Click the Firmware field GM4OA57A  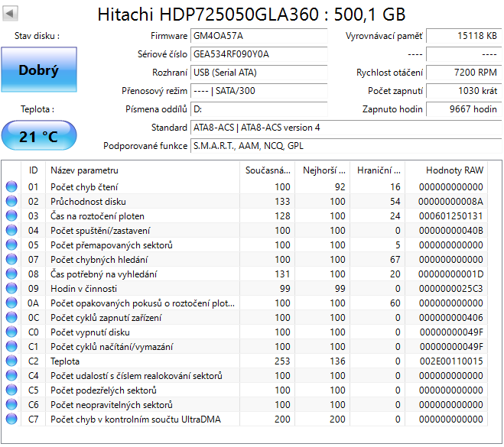click(259, 36)
